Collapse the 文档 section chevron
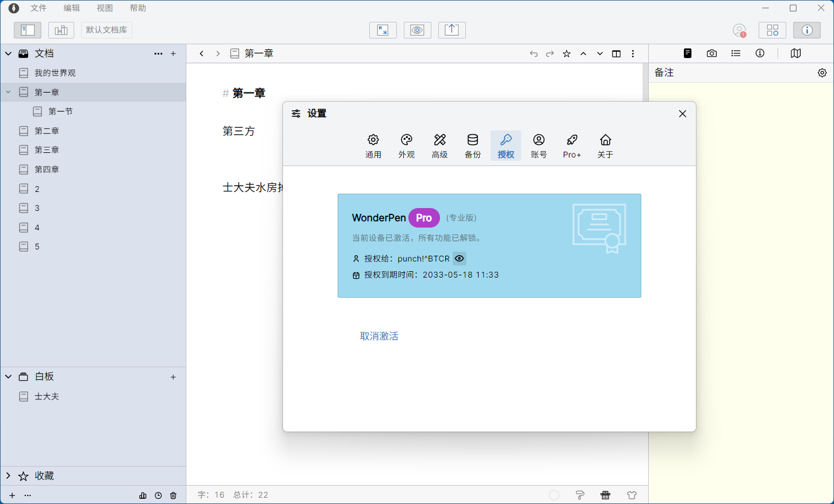Screen dimensions: 834x504 pyautogui.click(x=8, y=53)
